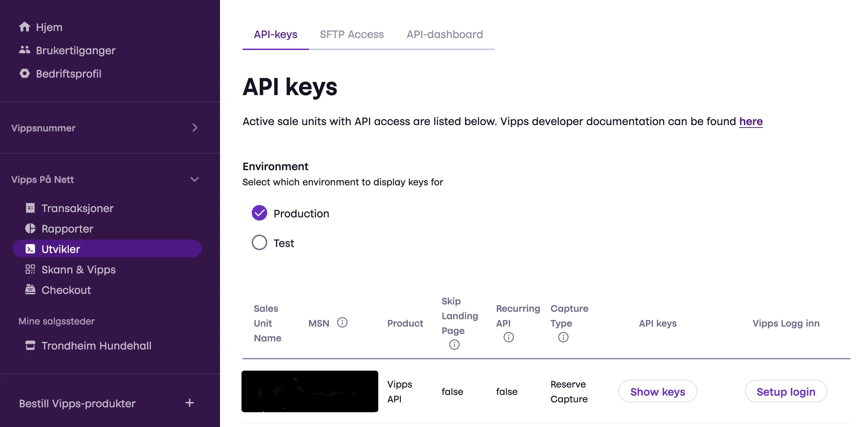Click the MSN info tooltip icon
This screenshot has width=868, height=427.
pos(343,322)
